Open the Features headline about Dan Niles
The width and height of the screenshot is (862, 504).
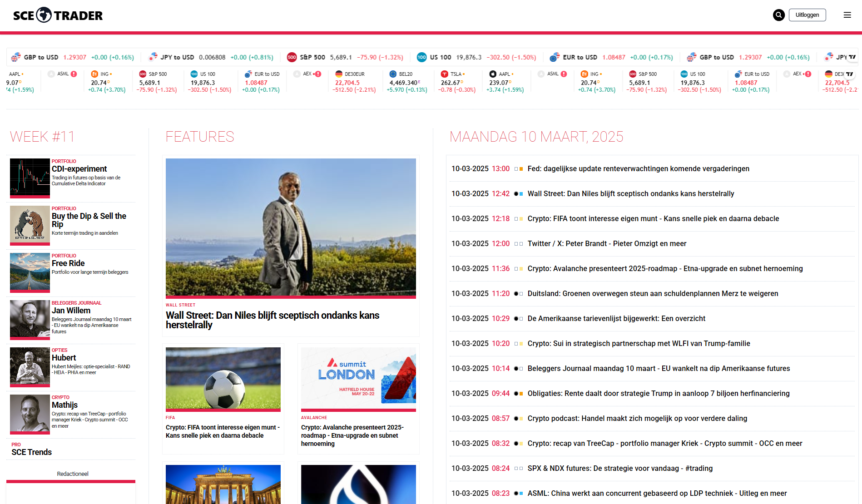(272, 320)
